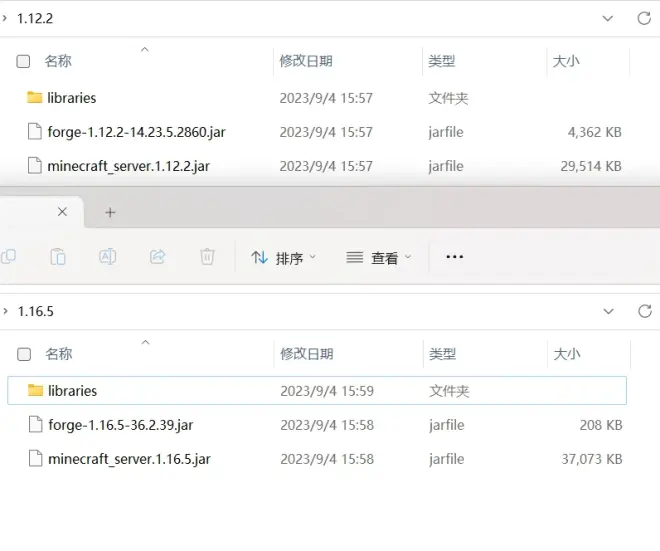This screenshot has width=660, height=551.
Task: Sort by 大小 column in 1.16.5 window
Action: click(567, 354)
